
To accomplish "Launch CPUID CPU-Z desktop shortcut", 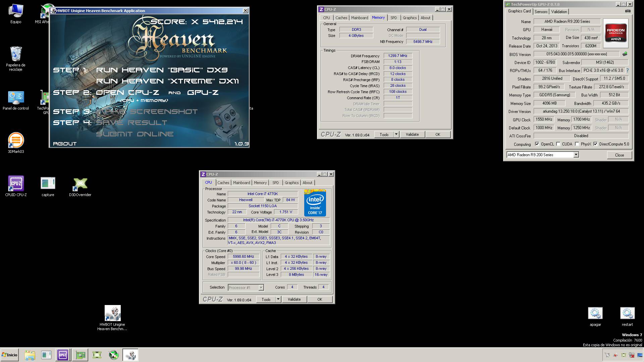I will point(16,186).
